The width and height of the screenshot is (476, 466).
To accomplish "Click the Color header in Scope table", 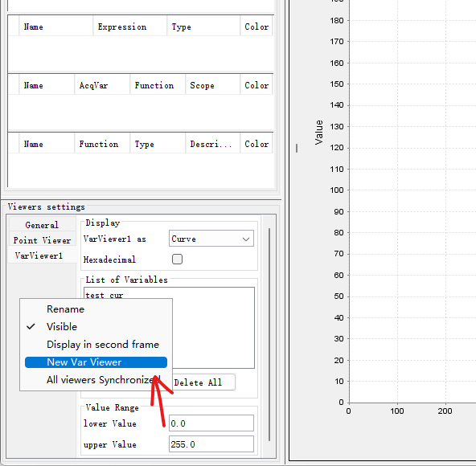I will point(256,85).
